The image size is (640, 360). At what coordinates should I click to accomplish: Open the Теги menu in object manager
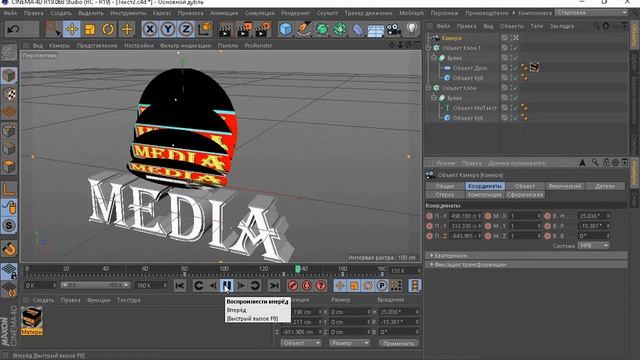(x=537, y=26)
